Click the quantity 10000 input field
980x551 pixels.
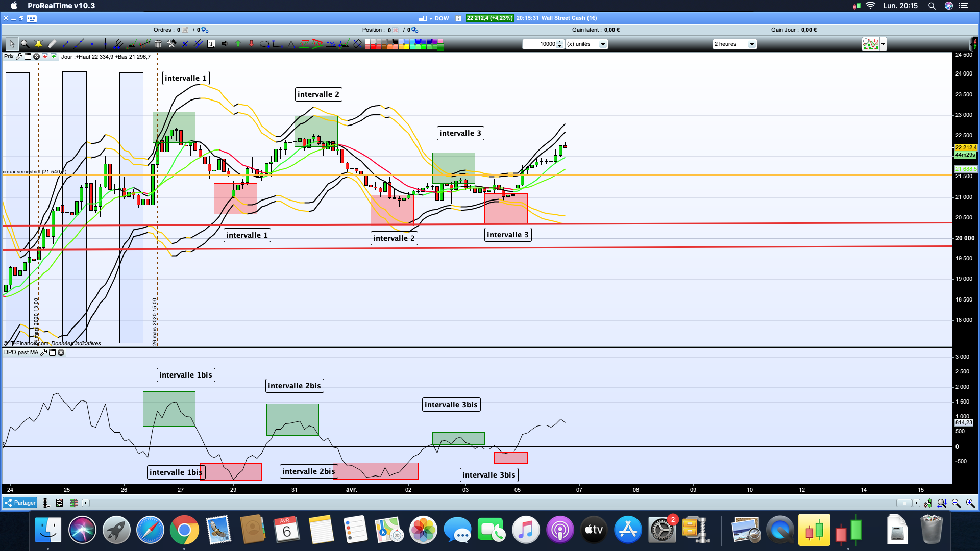[x=540, y=44]
